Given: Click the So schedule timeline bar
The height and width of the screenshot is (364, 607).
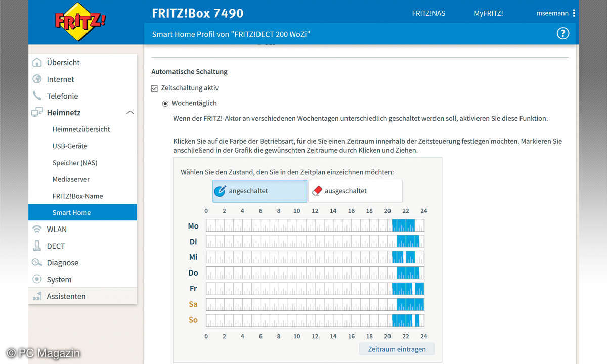Looking at the screenshot, I should click(315, 320).
